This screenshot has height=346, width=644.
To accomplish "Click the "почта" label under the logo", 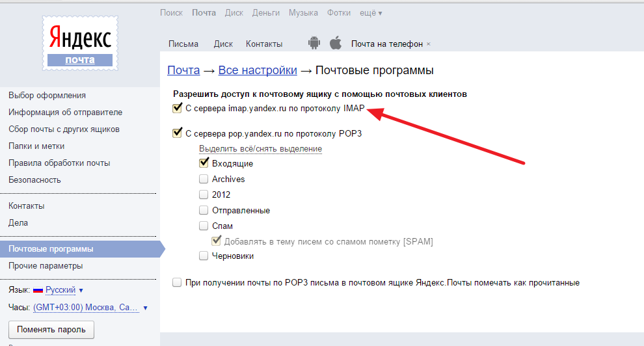I will (x=80, y=60).
